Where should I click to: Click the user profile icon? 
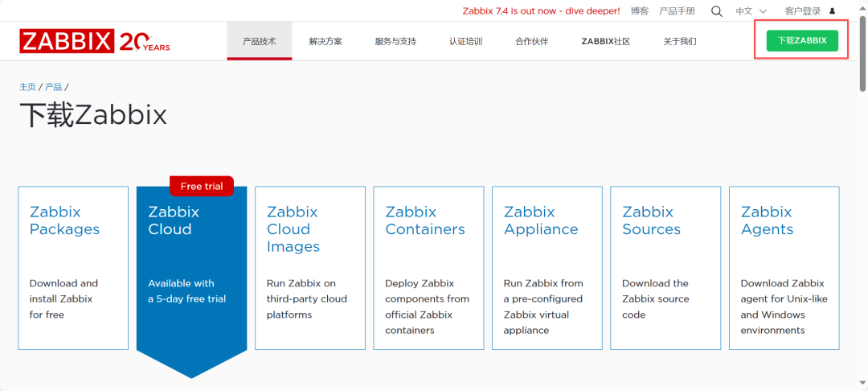(832, 11)
